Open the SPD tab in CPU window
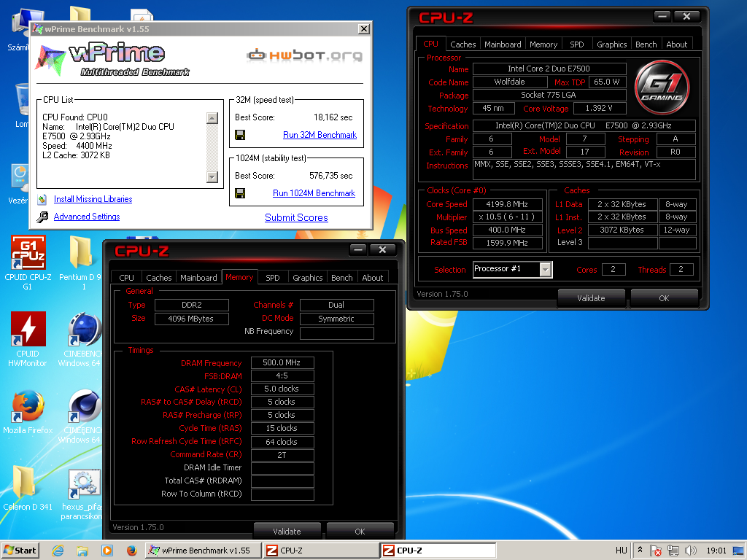The width and height of the screenshot is (747, 560). [x=576, y=44]
